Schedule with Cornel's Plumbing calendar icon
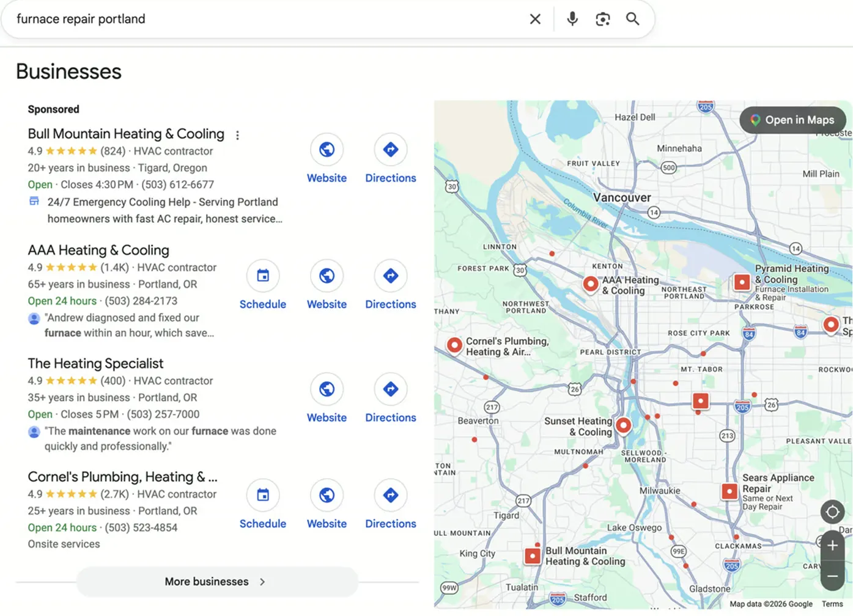The width and height of the screenshot is (853, 616). [263, 495]
